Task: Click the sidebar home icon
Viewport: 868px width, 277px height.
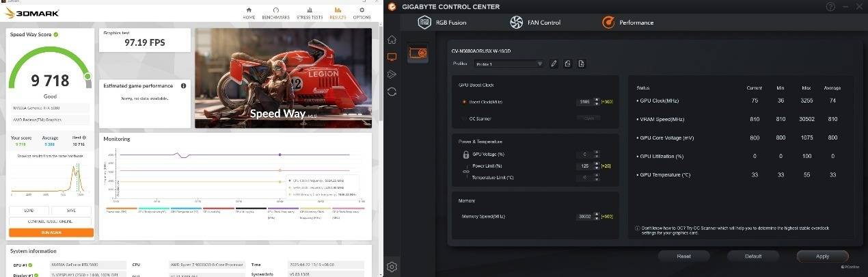Action: [x=392, y=40]
